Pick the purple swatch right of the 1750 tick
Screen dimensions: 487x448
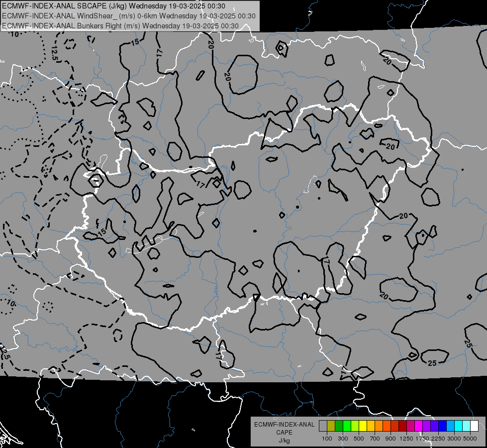(426, 426)
